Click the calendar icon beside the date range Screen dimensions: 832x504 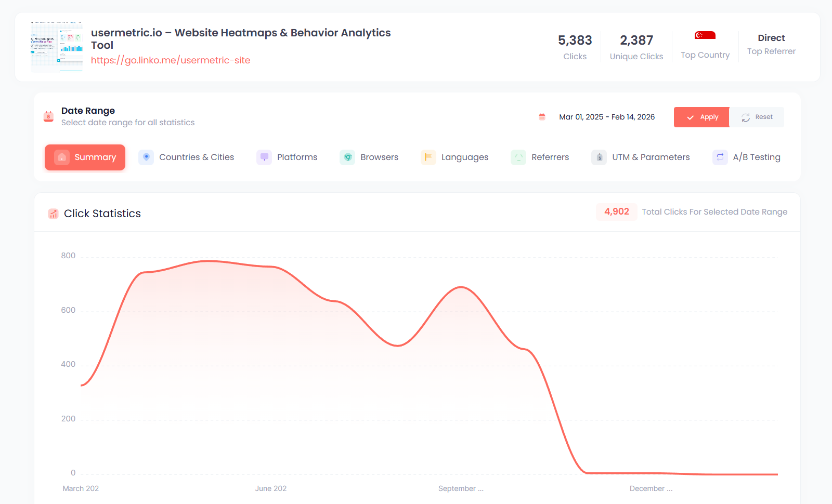click(542, 117)
